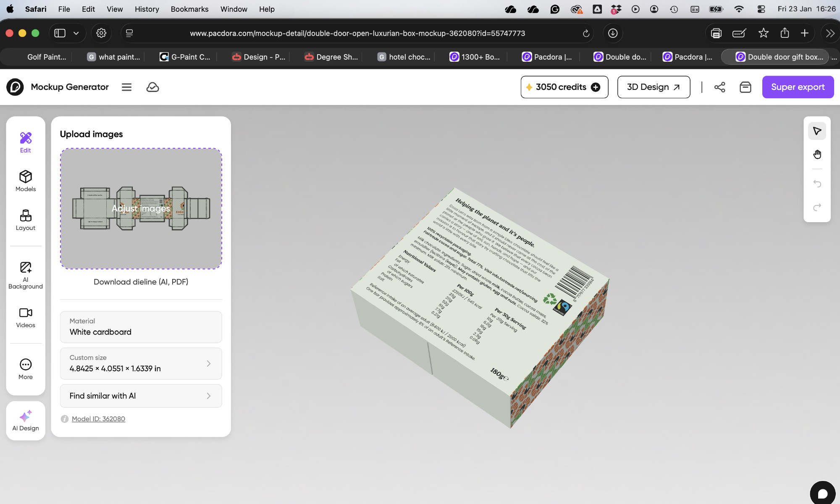The image size is (840, 504).
Task: Click the Super export button
Action: (x=798, y=87)
